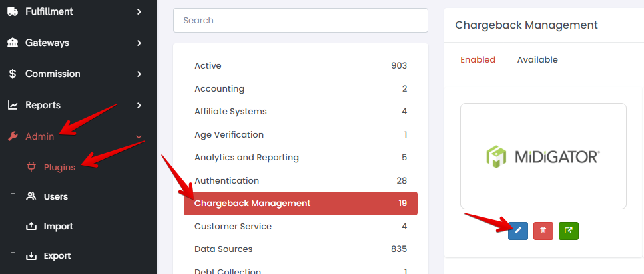Expand the Fulfillment menu chevron
644x274 pixels.
tap(139, 11)
